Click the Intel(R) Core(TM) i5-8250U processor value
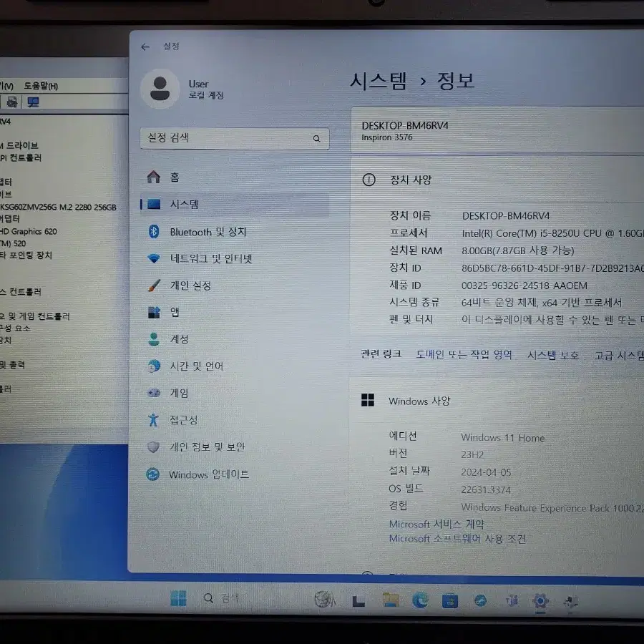Image resolution: width=644 pixels, height=644 pixels. pos(553,233)
